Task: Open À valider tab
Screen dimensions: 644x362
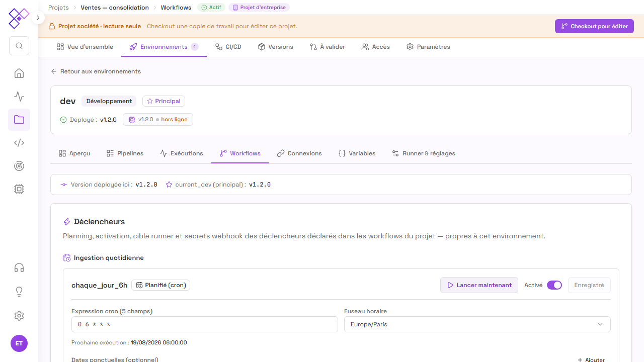Action: click(x=328, y=47)
